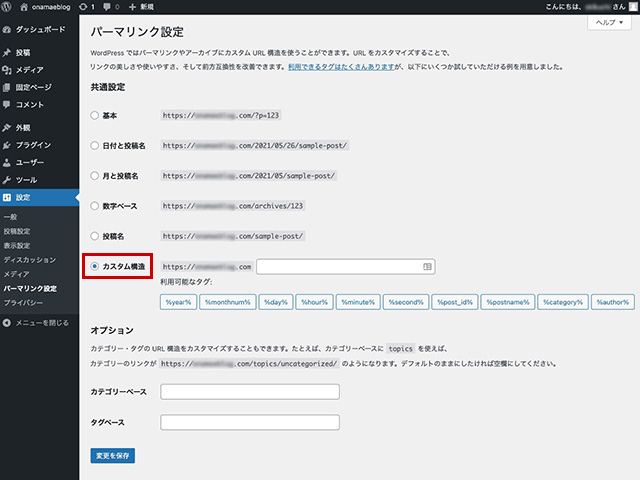
Task: Click the sample URL ending .com/2021/05/sample-post/
Action: pyautogui.click(x=249, y=176)
